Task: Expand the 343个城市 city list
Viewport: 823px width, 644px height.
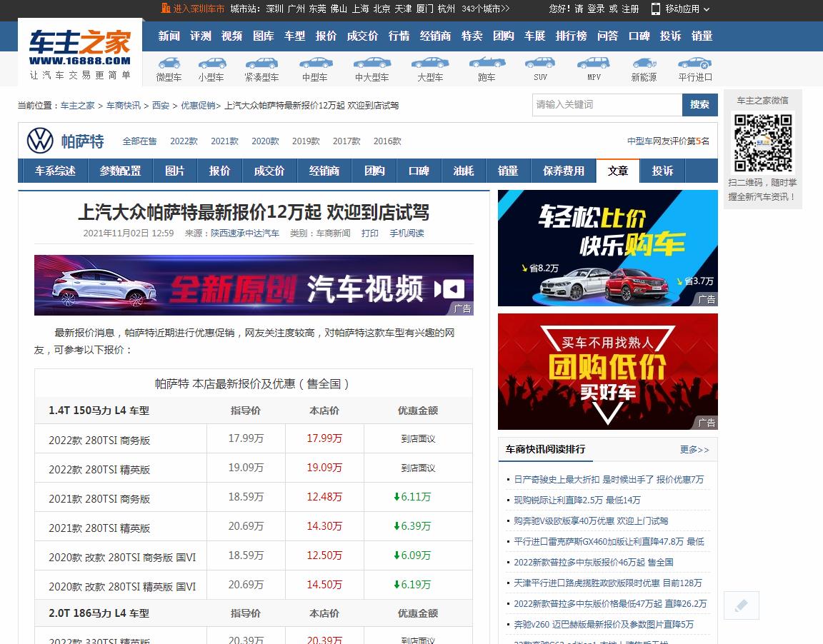Action: [485, 9]
